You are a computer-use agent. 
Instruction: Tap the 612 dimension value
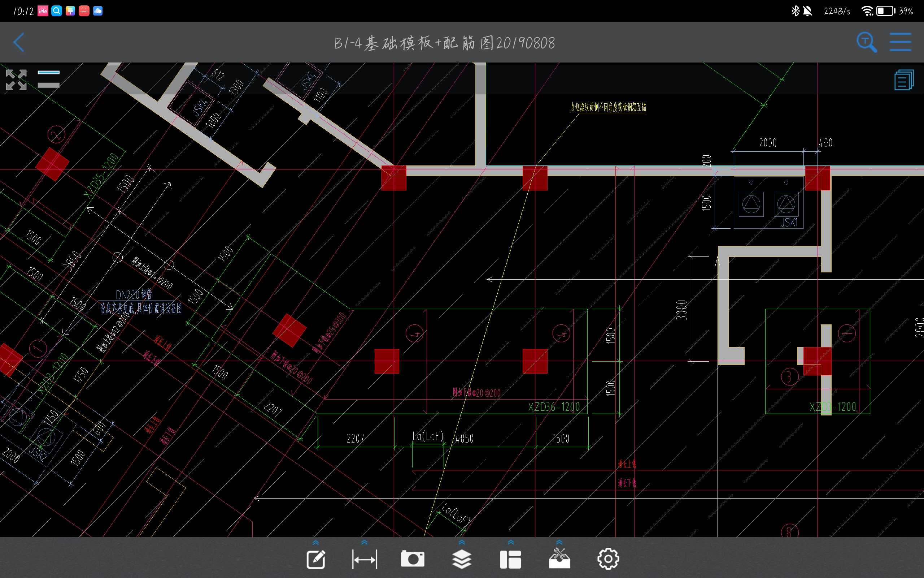tap(218, 75)
